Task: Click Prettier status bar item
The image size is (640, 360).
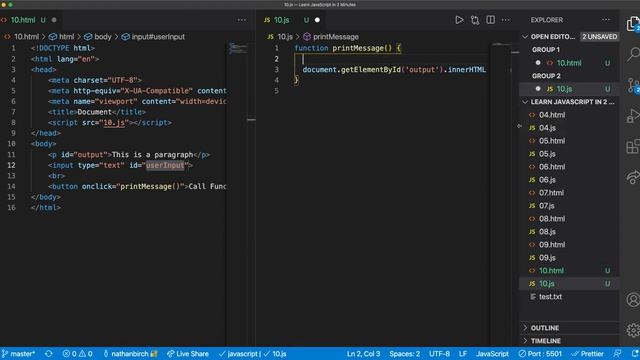Action: [587, 354]
